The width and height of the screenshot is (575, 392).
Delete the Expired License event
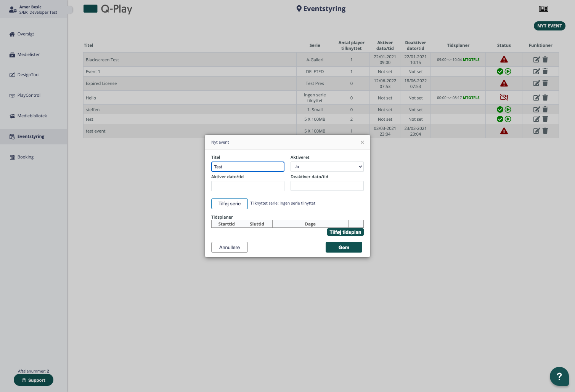545,83
